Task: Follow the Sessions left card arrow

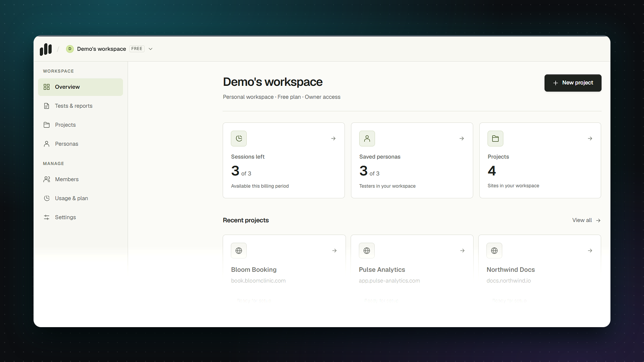Action: click(333, 138)
